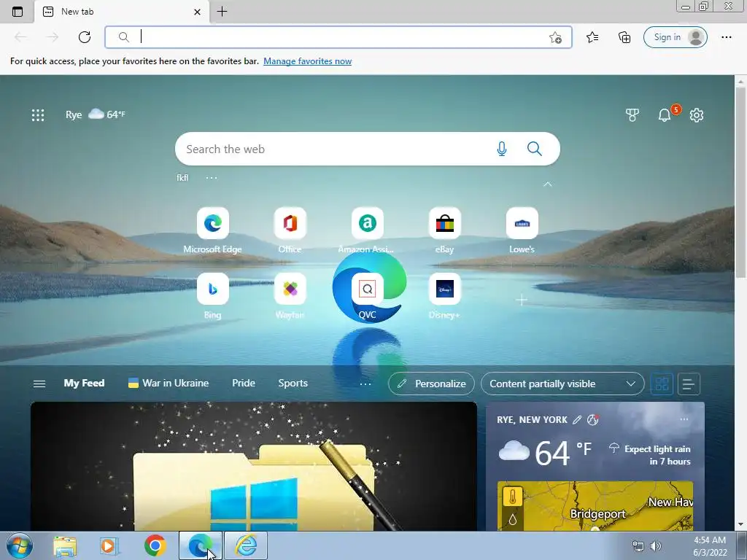Open Windows Media Player from taskbar

click(109, 545)
